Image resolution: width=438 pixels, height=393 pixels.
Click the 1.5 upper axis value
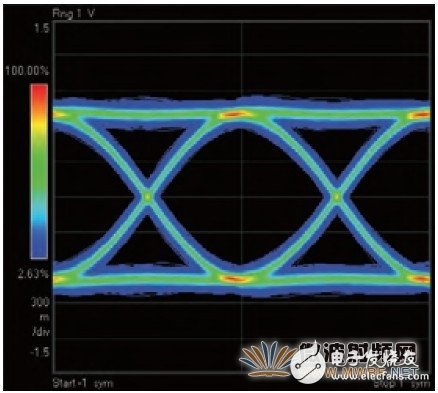(42, 28)
